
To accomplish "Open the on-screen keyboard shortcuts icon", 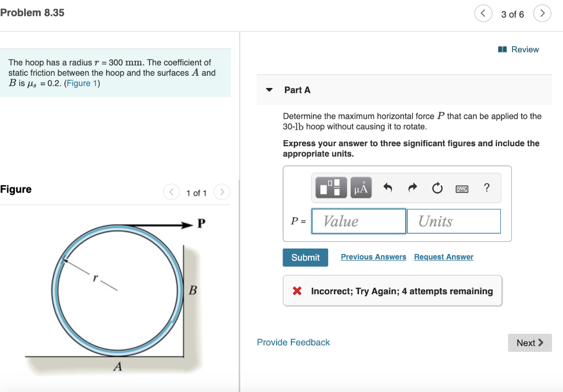I will pos(462,188).
